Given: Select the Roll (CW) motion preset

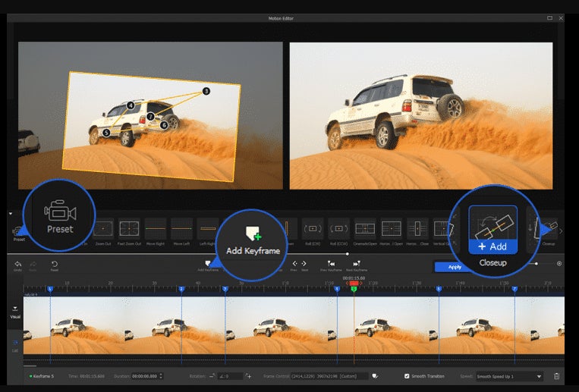Looking at the screenshot, I should 313,227.
